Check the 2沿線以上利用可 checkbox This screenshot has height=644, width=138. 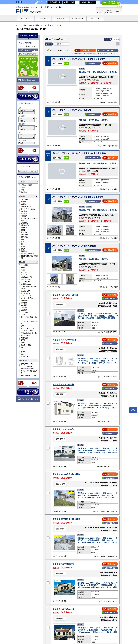point(20,185)
